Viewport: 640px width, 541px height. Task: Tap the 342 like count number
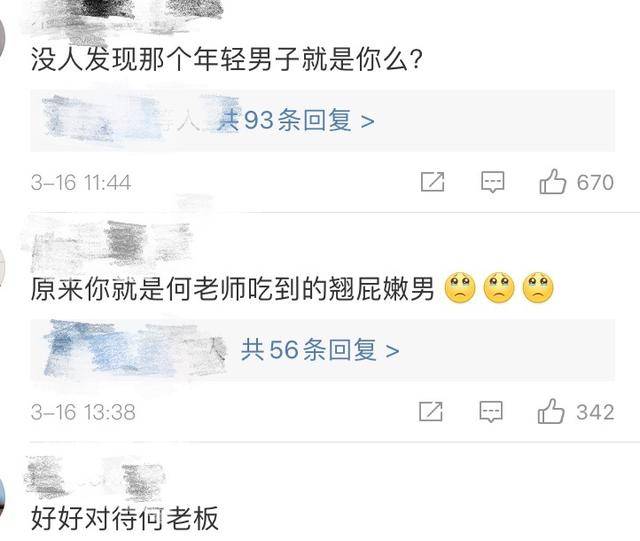coord(595,412)
